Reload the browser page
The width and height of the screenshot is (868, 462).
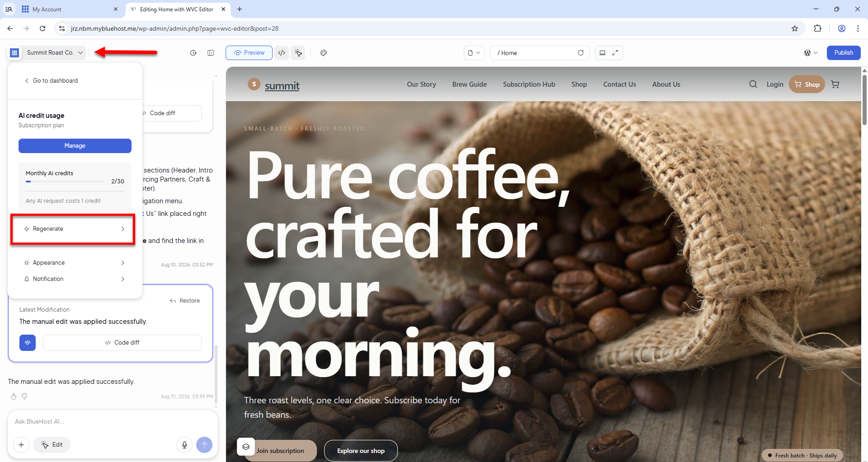point(42,28)
